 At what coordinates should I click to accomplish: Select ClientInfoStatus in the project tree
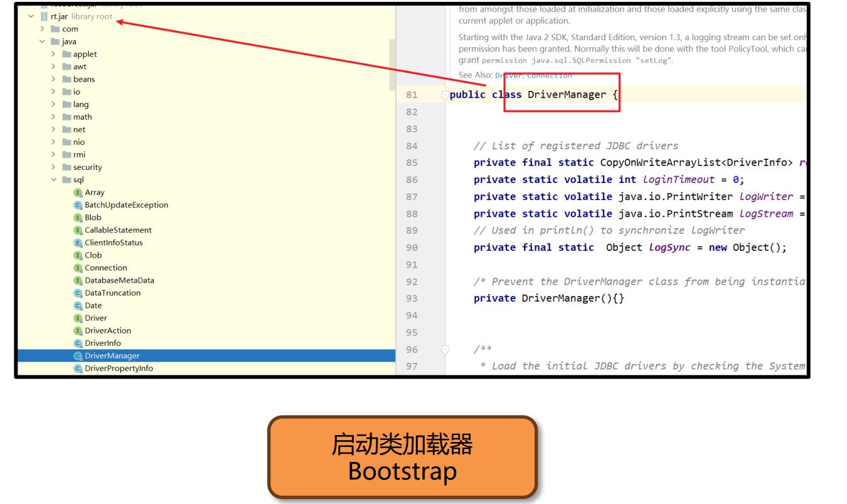(114, 243)
